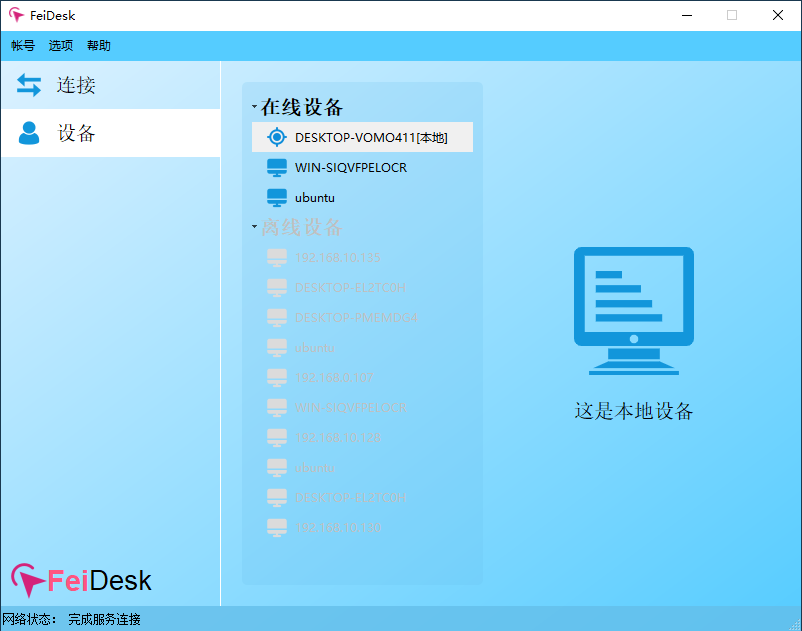The height and width of the screenshot is (631, 802).
Task: Select offline DESKTOP-EL2TC0H listed above DESKTOP-PMEMDG4
Action: 362,287
